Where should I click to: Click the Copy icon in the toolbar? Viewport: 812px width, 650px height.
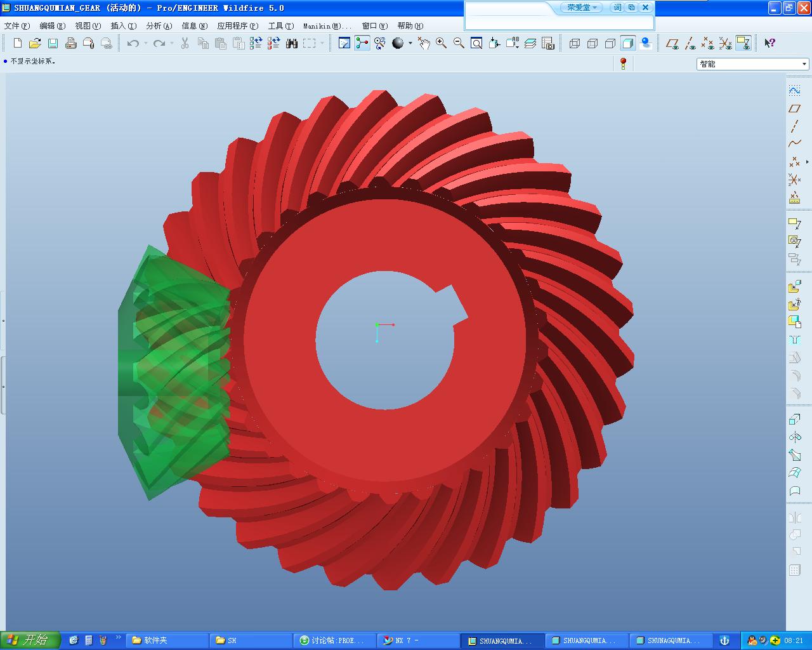pos(203,43)
